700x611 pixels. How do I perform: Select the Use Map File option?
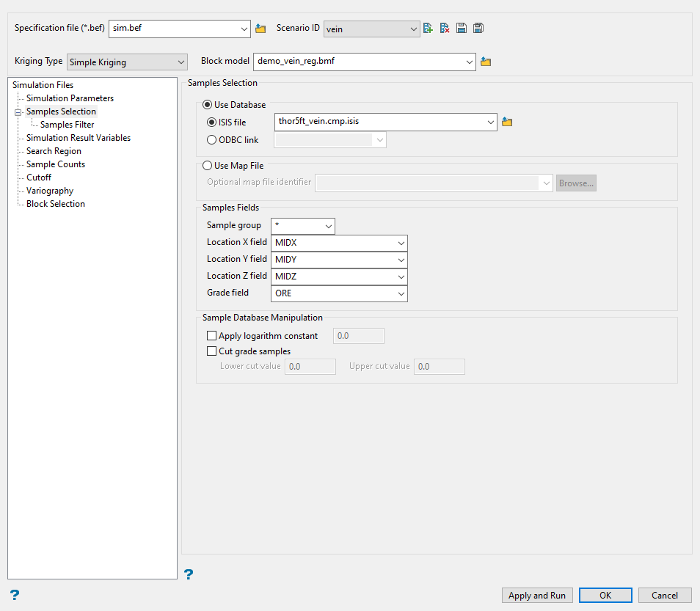point(208,166)
